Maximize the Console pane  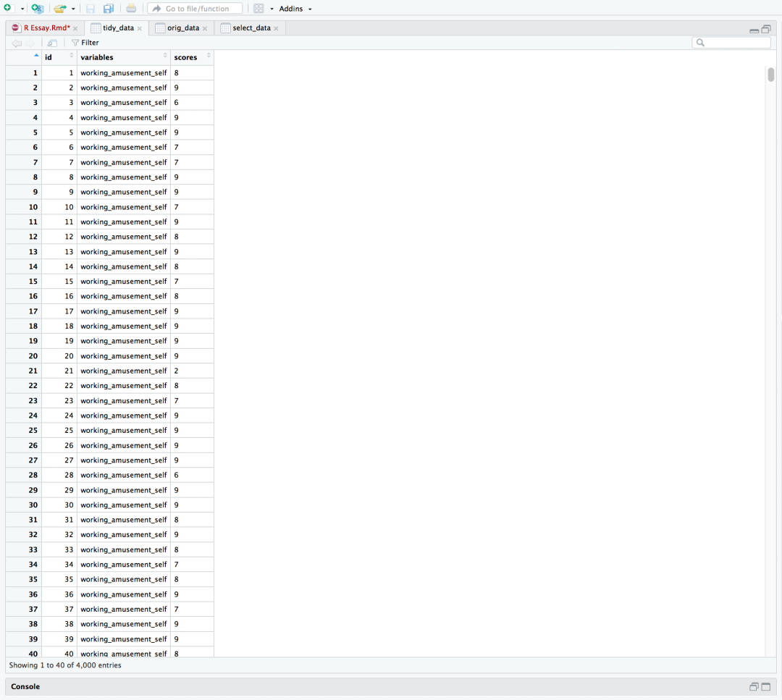click(x=766, y=686)
